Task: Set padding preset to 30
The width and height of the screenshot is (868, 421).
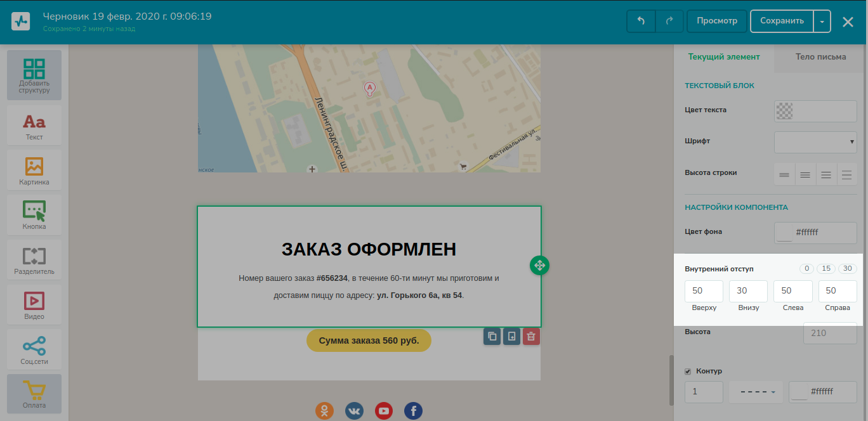Action: coord(847,269)
